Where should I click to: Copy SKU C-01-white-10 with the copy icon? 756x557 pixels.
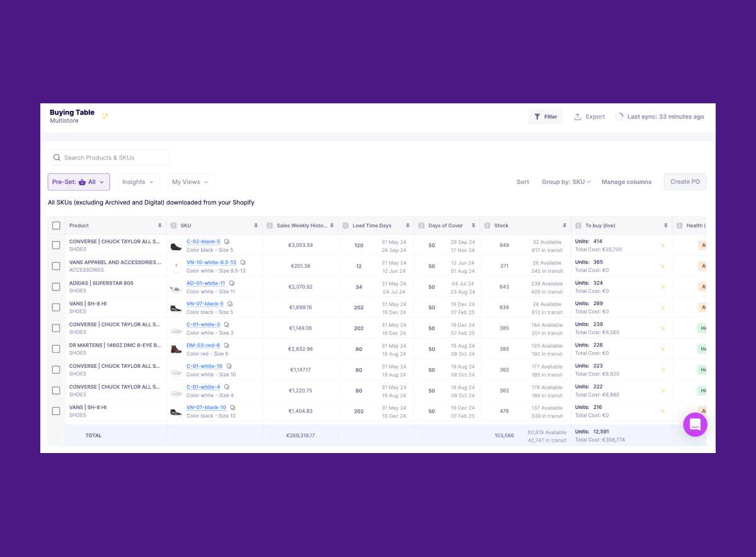click(x=229, y=366)
